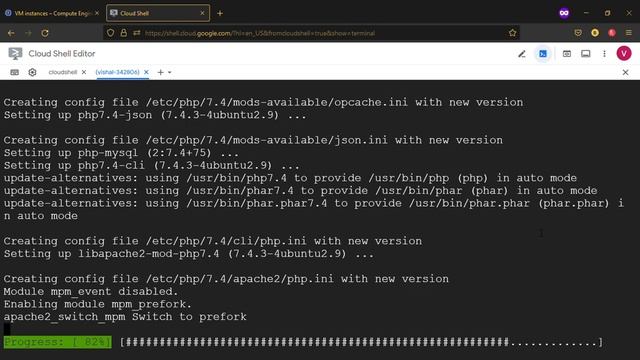Viewport: 640px width, 360px height.
Task: Select the Cloud Shell browser tab
Action: pyautogui.click(x=158, y=13)
